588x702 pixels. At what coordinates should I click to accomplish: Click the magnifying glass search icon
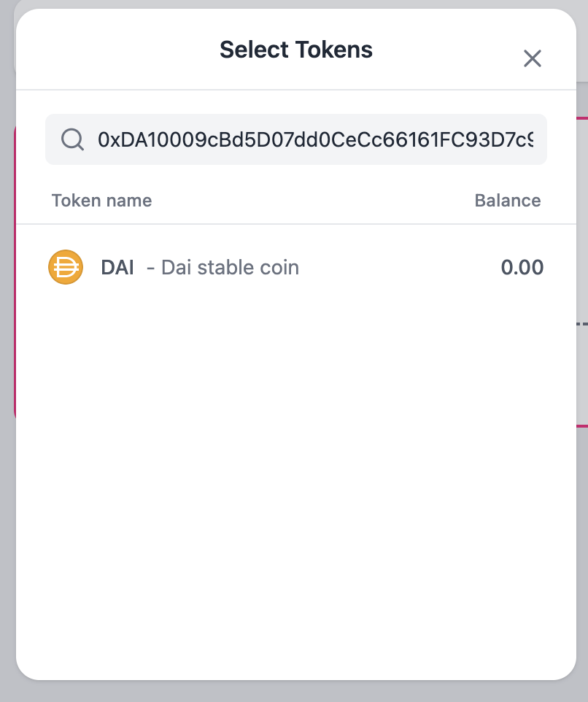click(72, 139)
